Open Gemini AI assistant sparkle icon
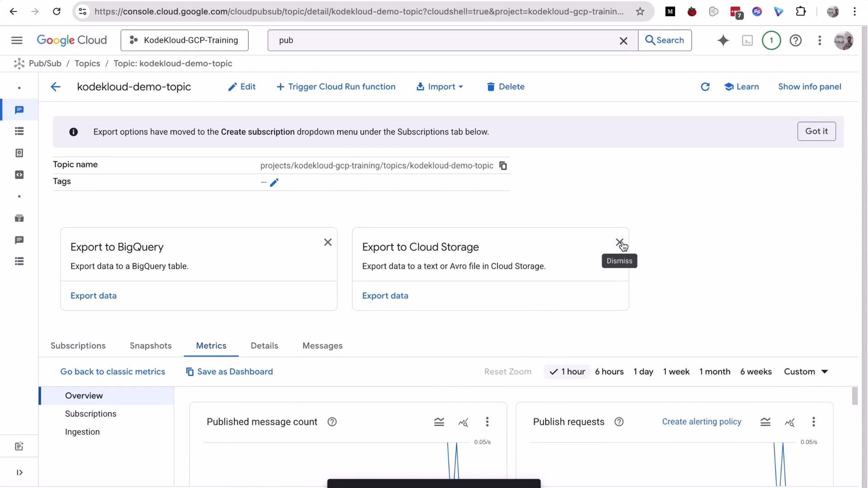 coord(723,40)
